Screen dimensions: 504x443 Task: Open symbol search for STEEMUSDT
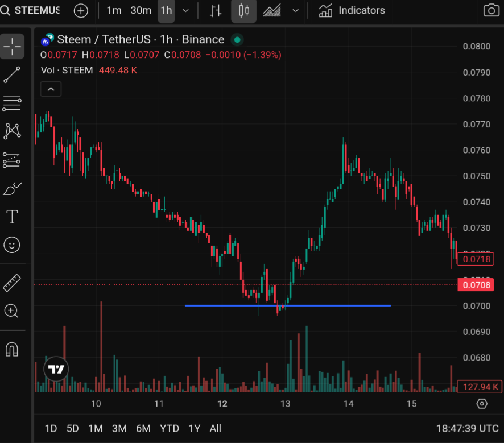click(30, 11)
